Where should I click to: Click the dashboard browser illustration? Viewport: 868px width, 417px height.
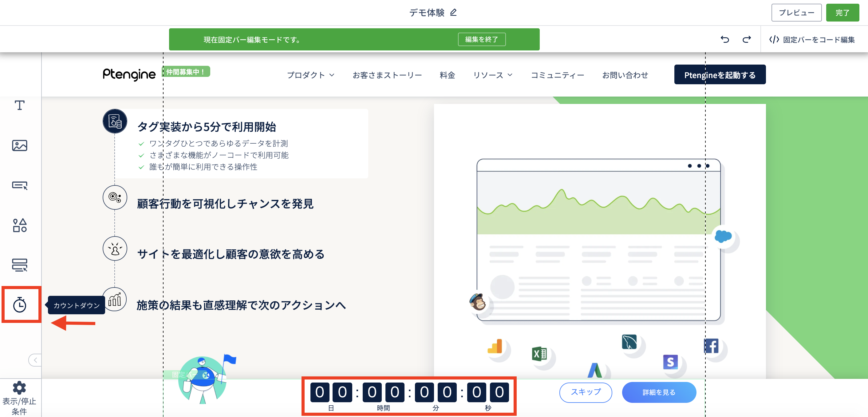[598, 240]
